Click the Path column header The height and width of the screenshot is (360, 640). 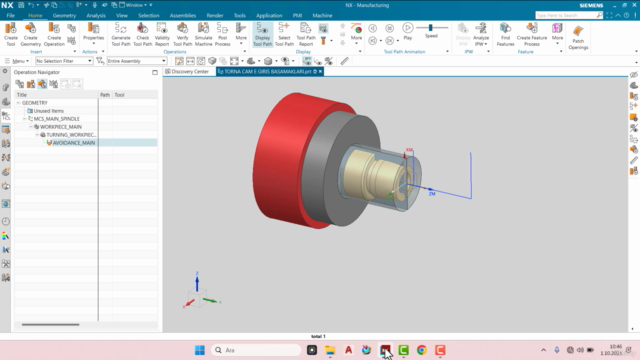(x=105, y=95)
